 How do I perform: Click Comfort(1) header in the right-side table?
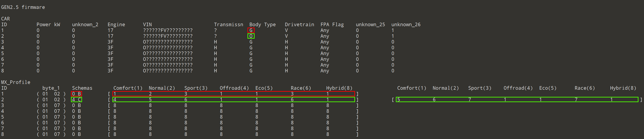click(412, 88)
